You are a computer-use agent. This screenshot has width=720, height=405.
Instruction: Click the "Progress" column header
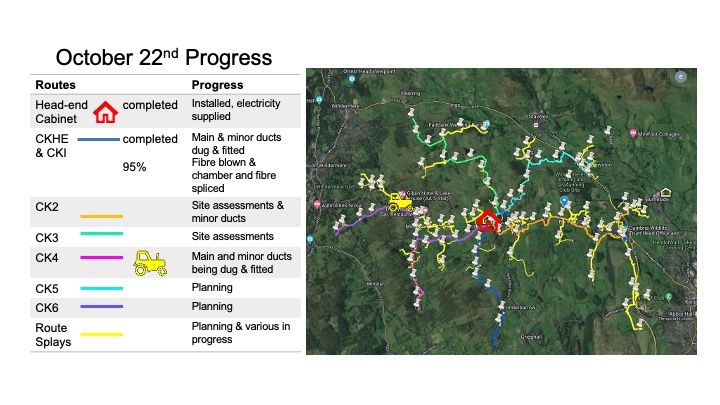[217, 85]
